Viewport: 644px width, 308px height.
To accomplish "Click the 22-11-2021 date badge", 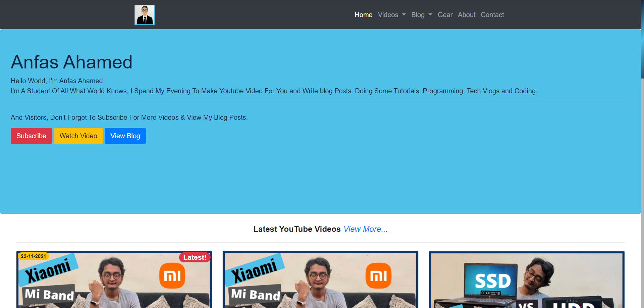I will (x=33, y=256).
